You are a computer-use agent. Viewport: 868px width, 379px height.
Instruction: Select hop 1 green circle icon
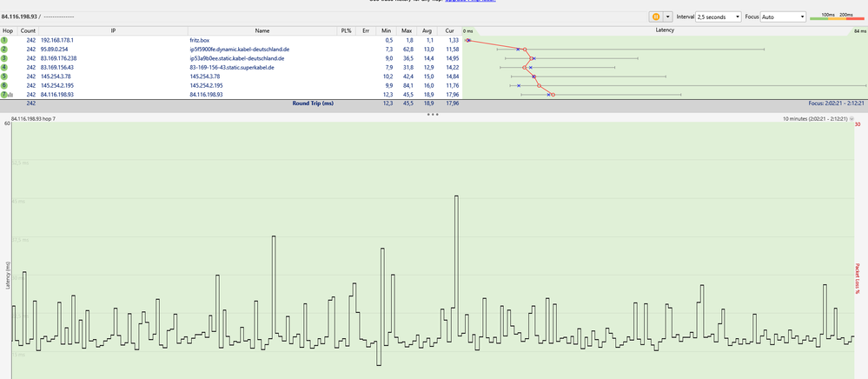[4, 40]
